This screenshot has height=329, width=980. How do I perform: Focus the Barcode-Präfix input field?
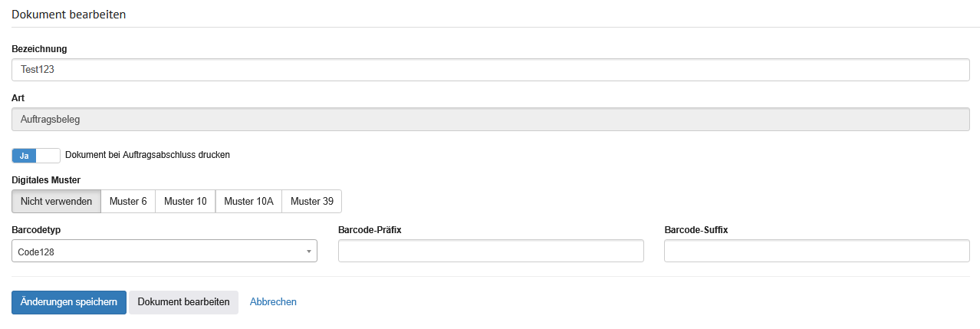click(491, 252)
